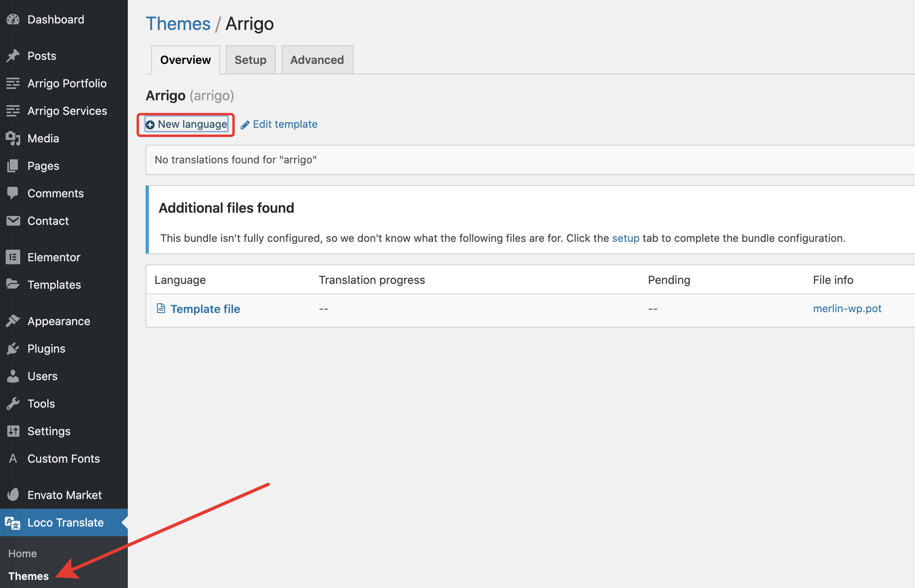Click the Elementor logo icon
Viewport: 915px width, 588px height.
tap(13, 257)
